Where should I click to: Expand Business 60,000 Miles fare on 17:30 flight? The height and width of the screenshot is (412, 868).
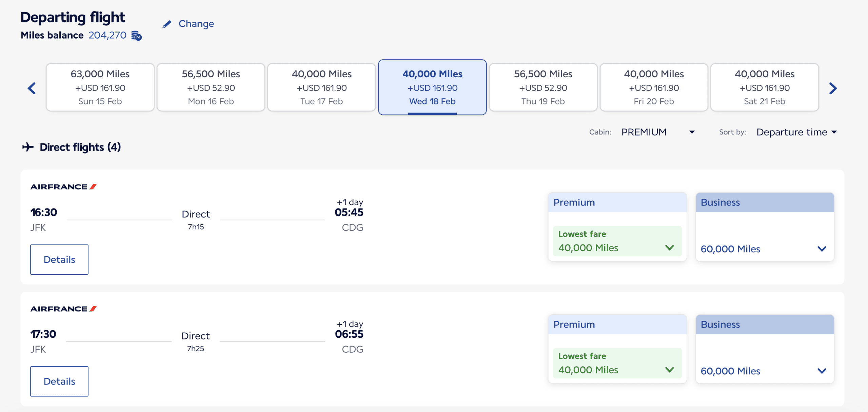[x=822, y=371]
